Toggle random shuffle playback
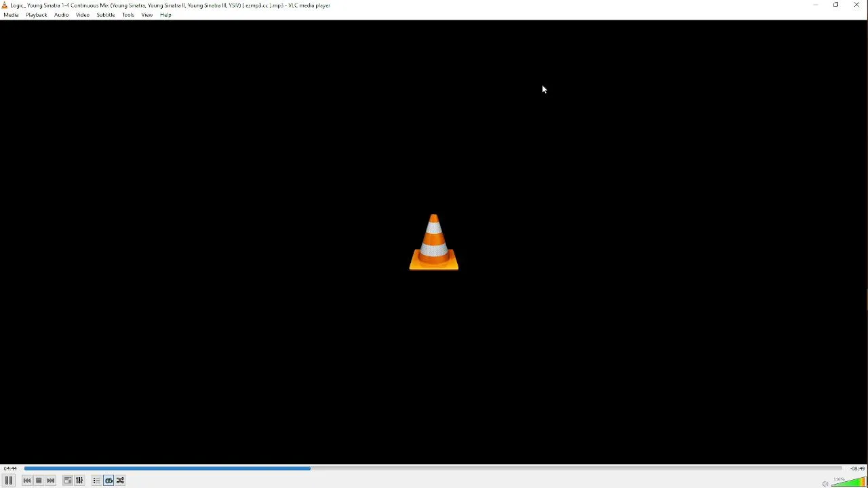This screenshot has height=488, width=868. [121, 481]
